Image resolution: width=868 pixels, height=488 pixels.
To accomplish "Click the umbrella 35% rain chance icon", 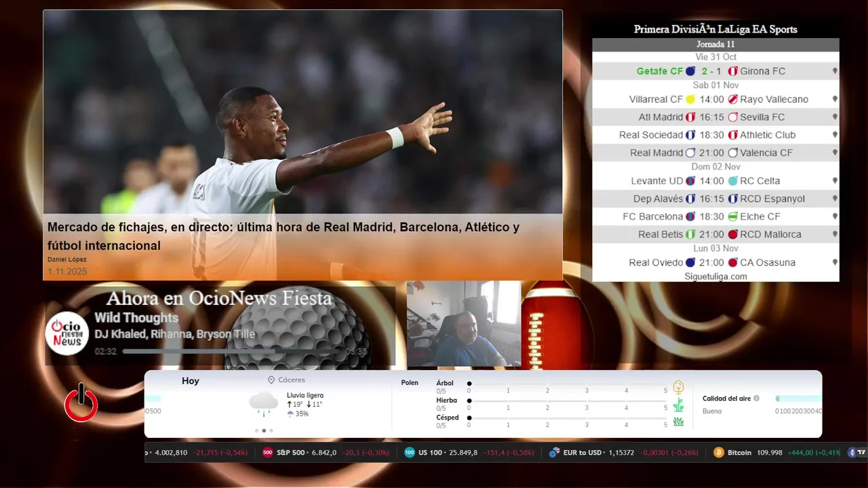I will (x=290, y=414).
